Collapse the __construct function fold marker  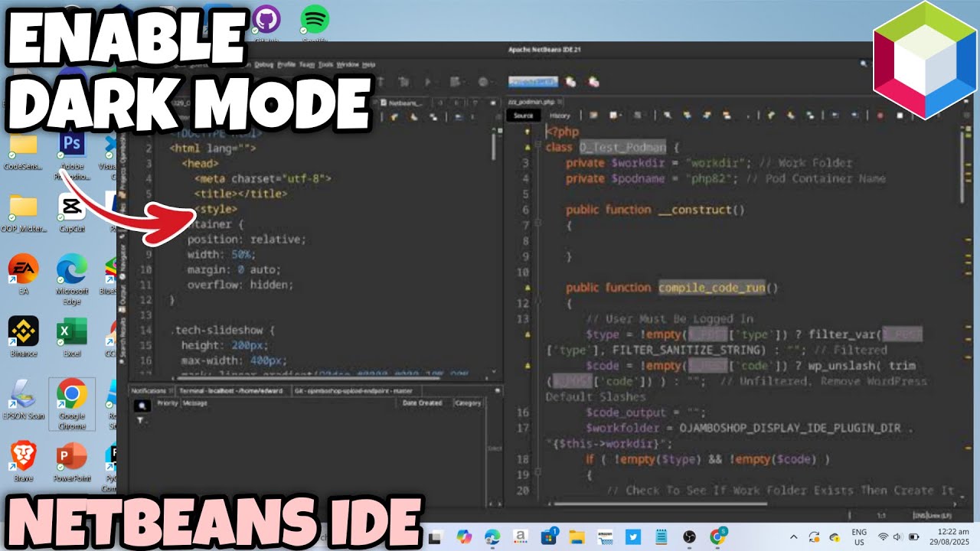click(x=539, y=224)
